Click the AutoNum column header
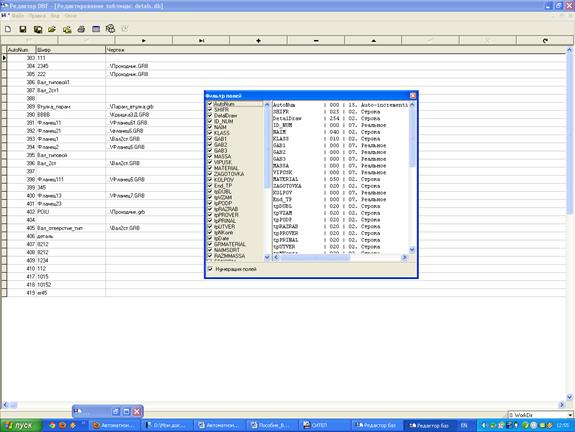 (x=21, y=50)
